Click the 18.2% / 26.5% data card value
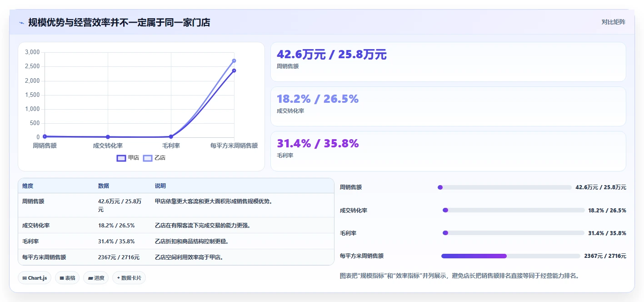Image resolution: width=644 pixels, height=302 pixels. 318,99
